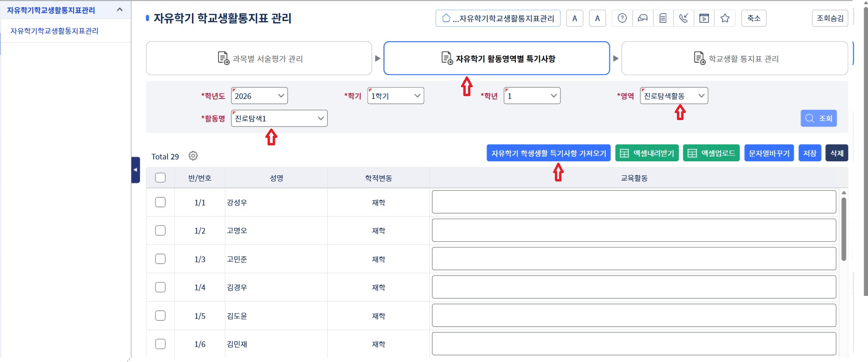This screenshot has width=868, height=362.
Task: Click the grid vertical scrollbar thumb
Action: 844,229
